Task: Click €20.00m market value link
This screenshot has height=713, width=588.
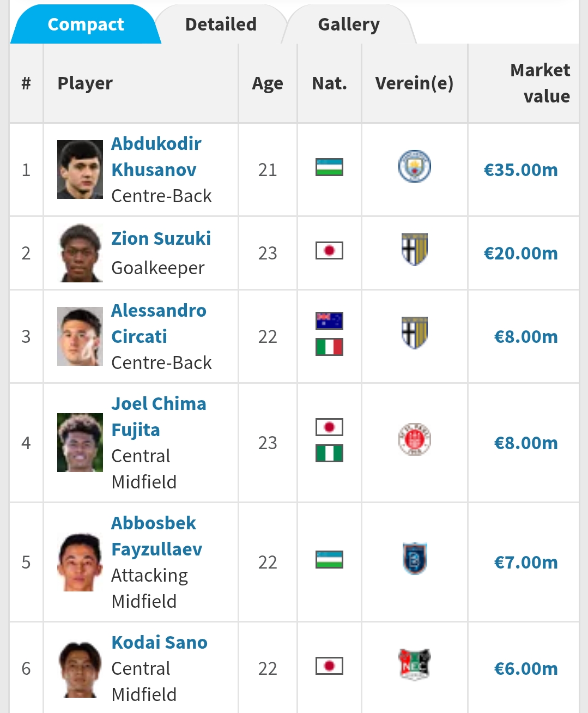Action: click(520, 253)
